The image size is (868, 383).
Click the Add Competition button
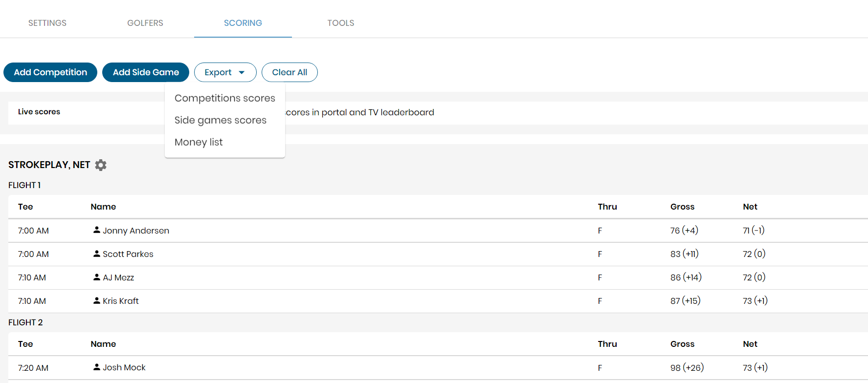point(50,72)
